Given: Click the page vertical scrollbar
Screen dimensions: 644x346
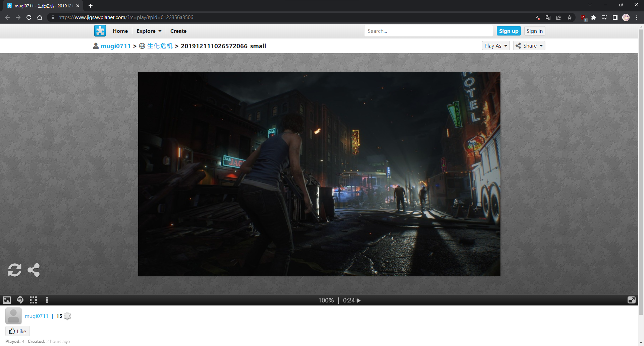Looking at the screenshot, I should 641,167.
